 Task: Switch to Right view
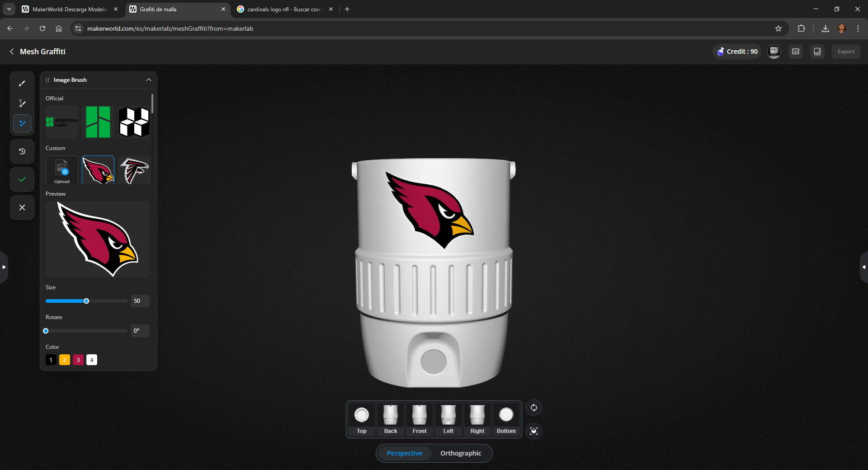477,419
